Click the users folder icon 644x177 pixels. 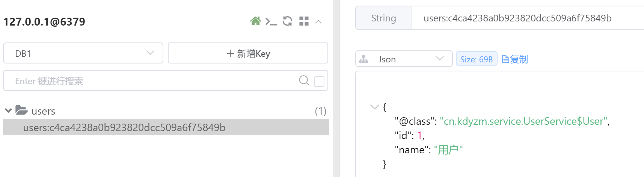21,110
